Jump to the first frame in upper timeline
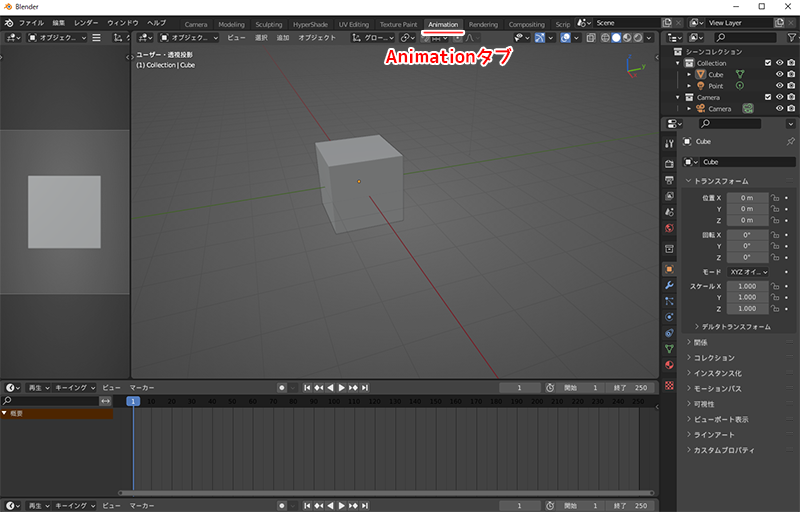Image resolution: width=800 pixels, height=512 pixels. coord(307,387)
